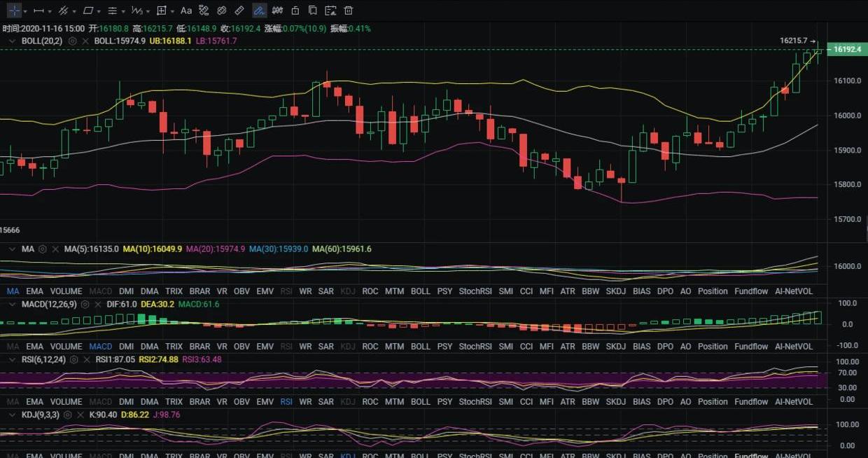Click the trash icon to delete drawings
The width and height of the screenshot is (868, 458).
(349, 11)
